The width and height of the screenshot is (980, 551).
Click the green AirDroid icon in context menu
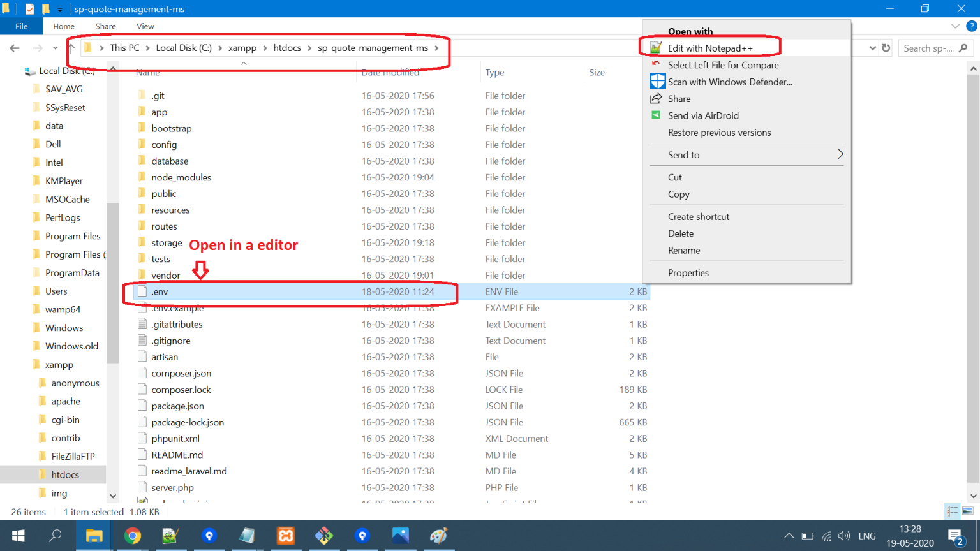coord(656,115)
